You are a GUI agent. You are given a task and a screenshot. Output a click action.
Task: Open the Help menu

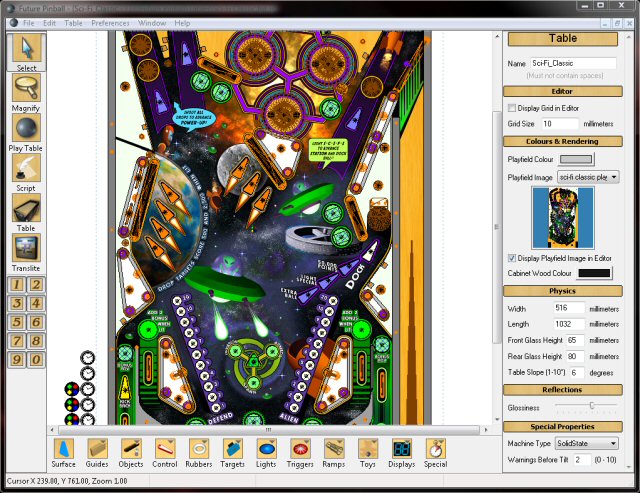point(182,23)
